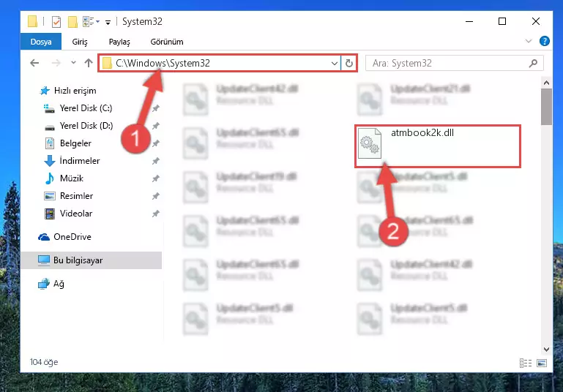Image resolution: width=563 pixels, height=392 pixels.
Task: Click the pin icon beside Resimler
Action: (x=155, y=196)
